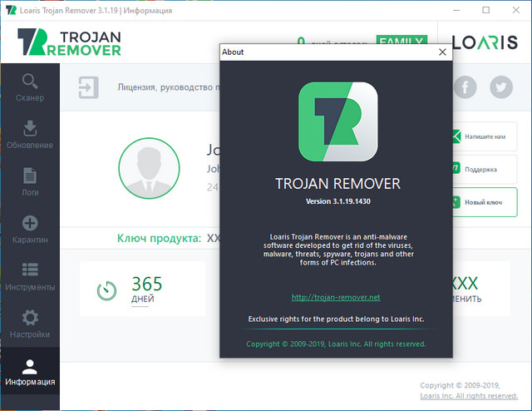The width and height of the screenshot is (532, 411).
Task: Click the title bar app icon
Action: (11, 10)
